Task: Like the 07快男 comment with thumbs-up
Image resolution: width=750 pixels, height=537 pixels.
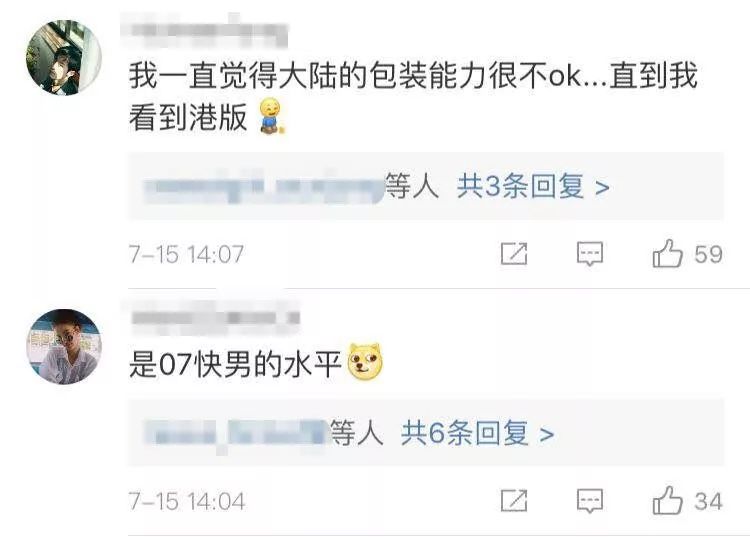Action: pyautogui.click(x=667, y=501)
